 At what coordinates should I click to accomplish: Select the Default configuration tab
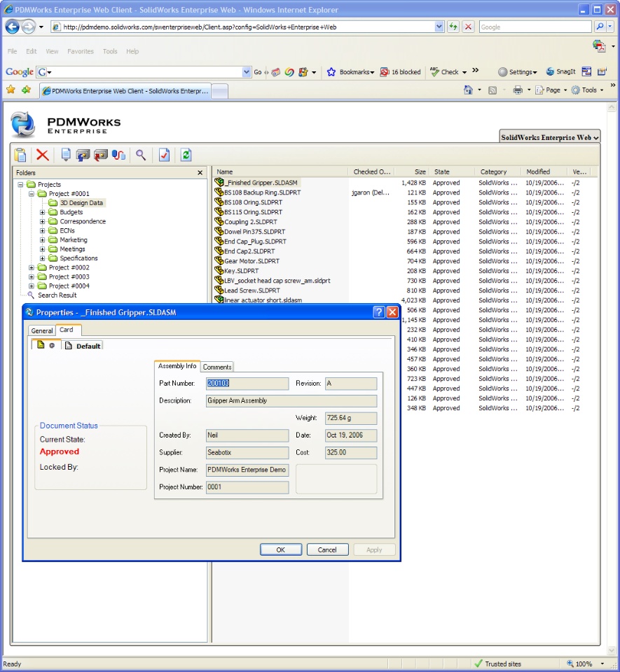83,345
